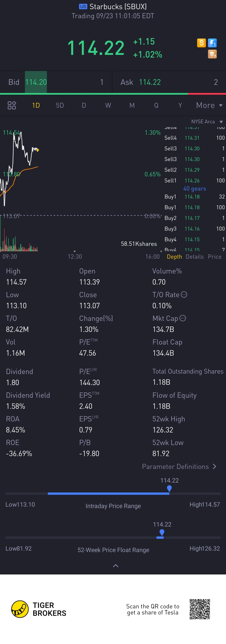Tap the Vol value 1.16M
The image size is (226, 644).
(x=15, y=353)
